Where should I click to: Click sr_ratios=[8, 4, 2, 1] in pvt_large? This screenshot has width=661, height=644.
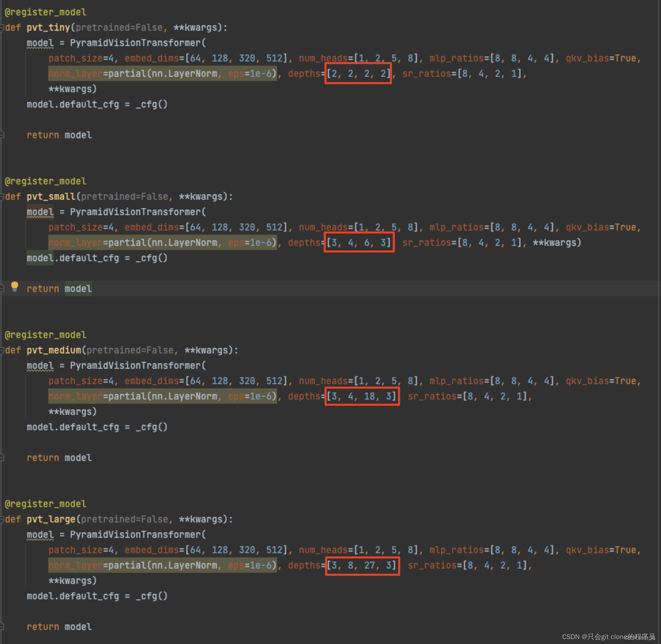468,565
